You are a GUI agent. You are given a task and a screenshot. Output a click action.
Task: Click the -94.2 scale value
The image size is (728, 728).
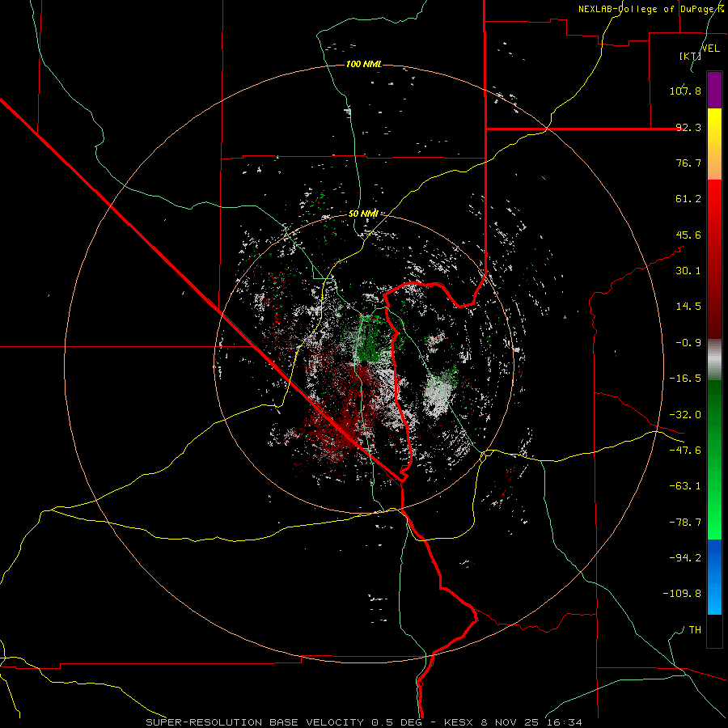[x=685, y=557]
